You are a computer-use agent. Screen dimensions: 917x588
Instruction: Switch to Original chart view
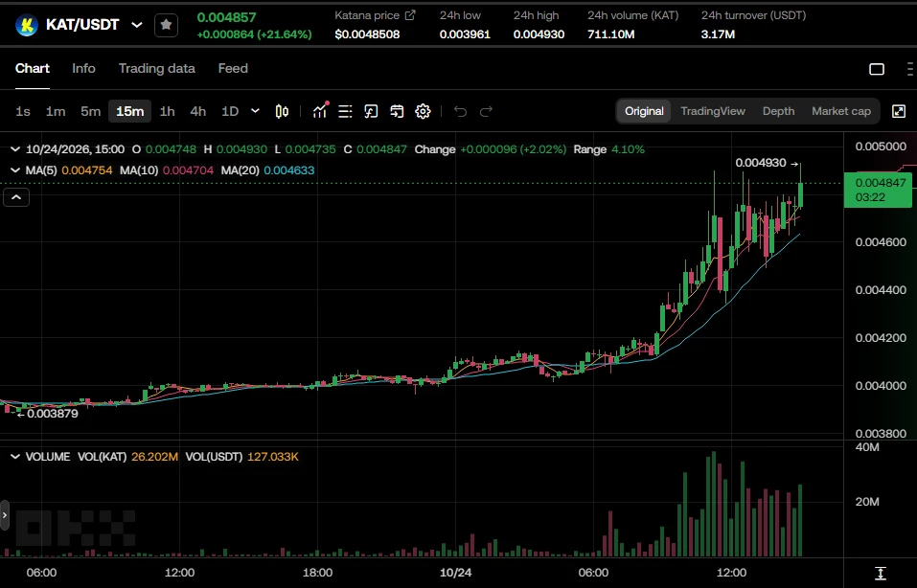point(644,111)
